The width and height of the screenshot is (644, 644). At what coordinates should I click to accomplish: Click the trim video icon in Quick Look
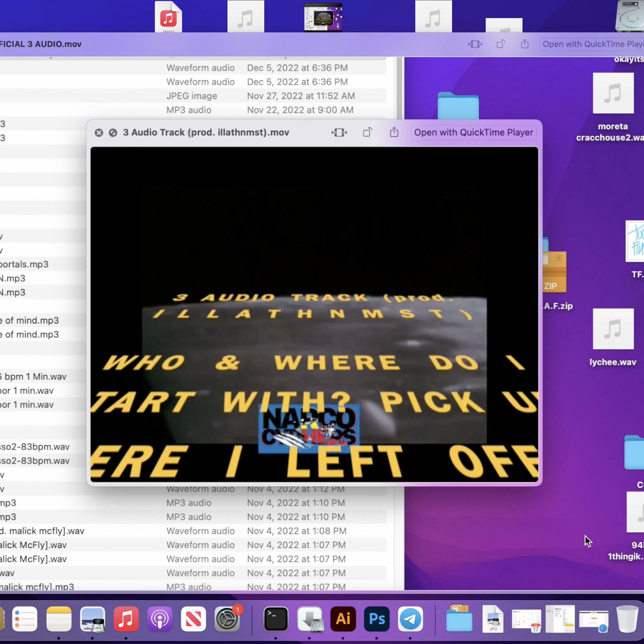[339, 132]
